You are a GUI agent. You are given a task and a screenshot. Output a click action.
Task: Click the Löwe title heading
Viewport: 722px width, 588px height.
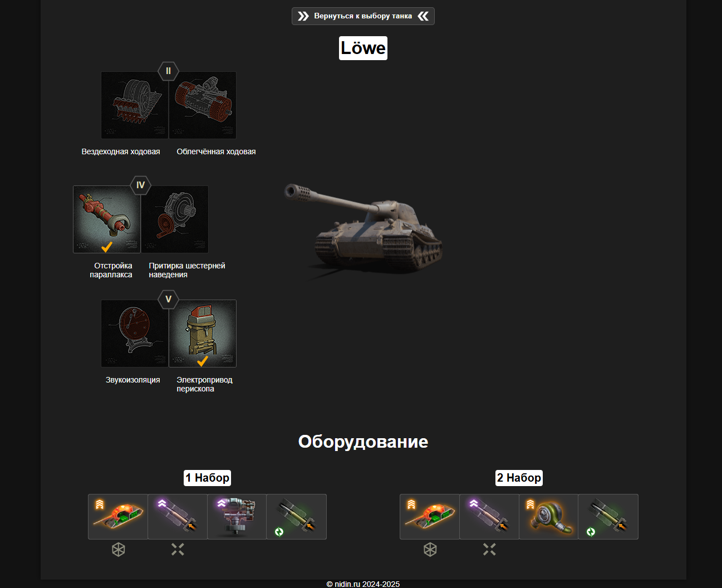363,48
